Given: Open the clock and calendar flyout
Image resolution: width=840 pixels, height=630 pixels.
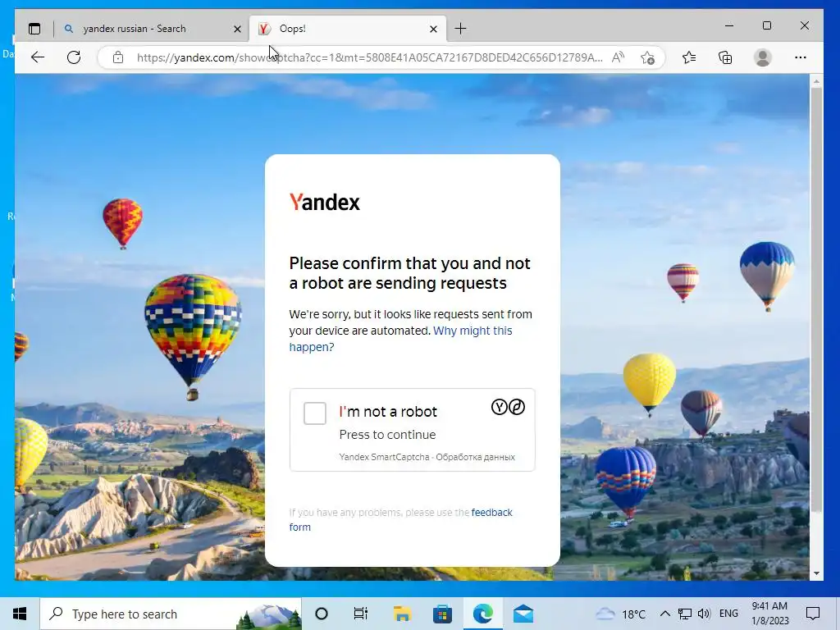Looking at the screenshot, I should point(769,614).
